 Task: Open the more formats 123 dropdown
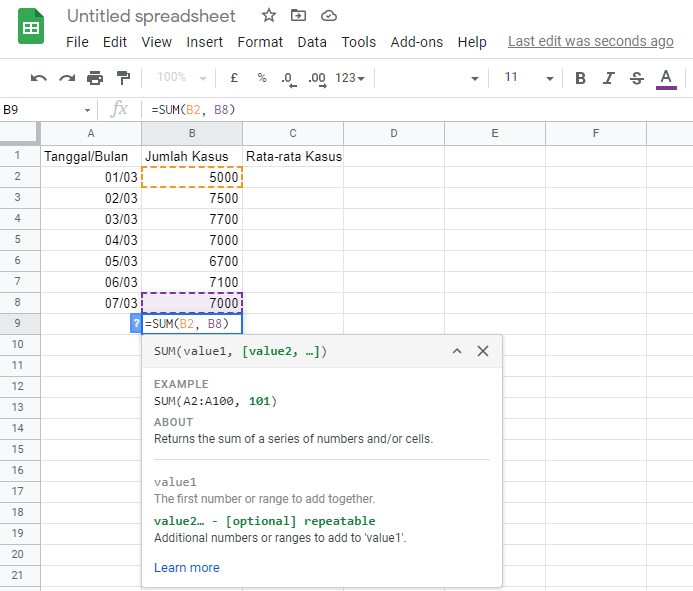coord(350,78)
